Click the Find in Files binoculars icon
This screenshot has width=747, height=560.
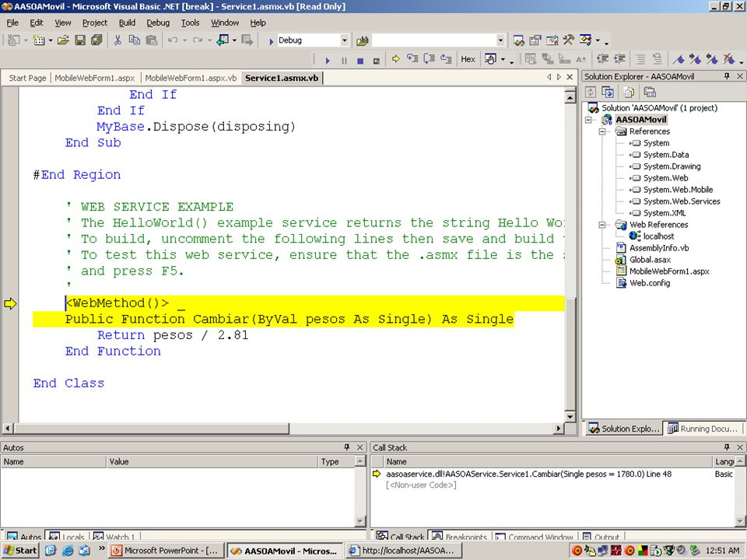point(362,41)
